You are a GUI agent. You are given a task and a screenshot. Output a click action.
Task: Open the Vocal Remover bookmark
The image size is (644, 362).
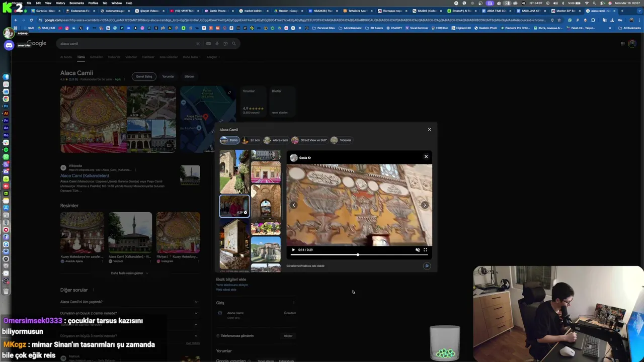click(x=418, y=28)
